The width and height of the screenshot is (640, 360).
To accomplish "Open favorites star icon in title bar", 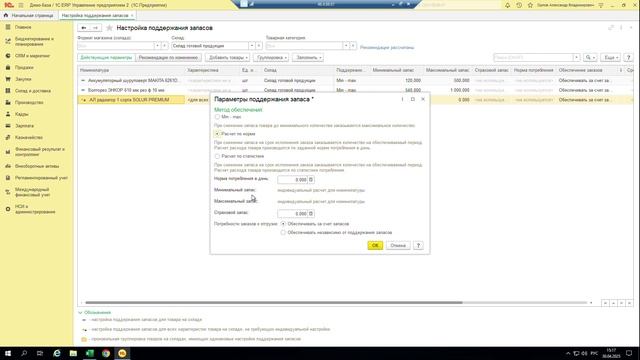I will pyautogui.click(x=530, y=5).
